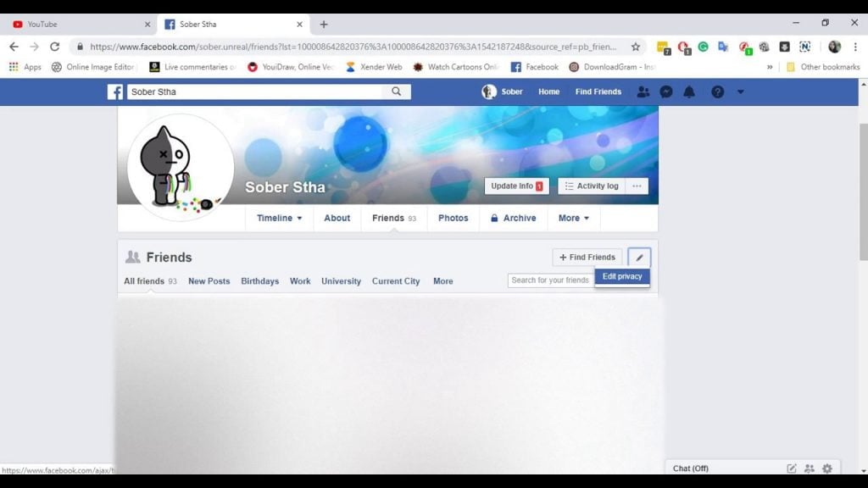Click the chat create group icon
This screenshot has width=868, height=488.
[810, 469]
